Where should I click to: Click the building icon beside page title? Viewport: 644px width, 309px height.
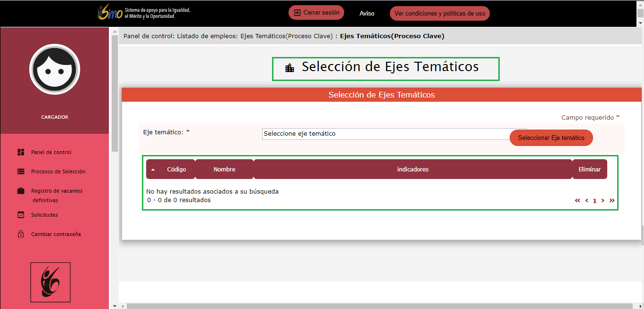[x=289, y=68]
